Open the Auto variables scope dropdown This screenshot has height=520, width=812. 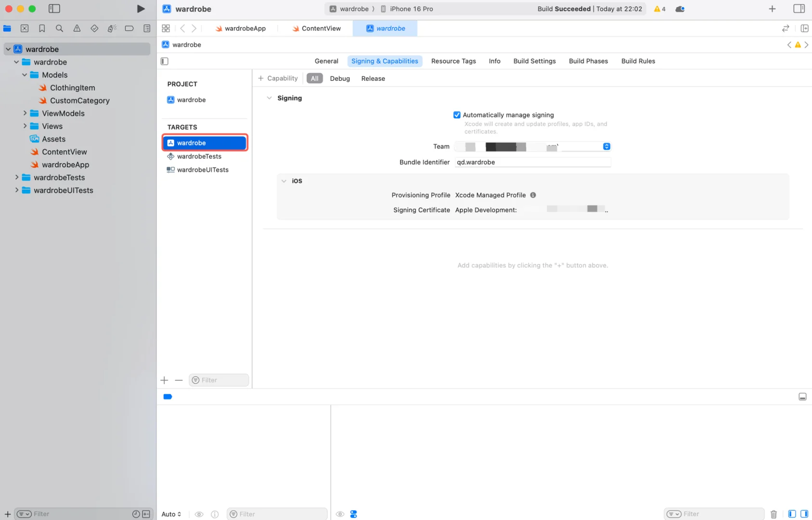[171, 514]
